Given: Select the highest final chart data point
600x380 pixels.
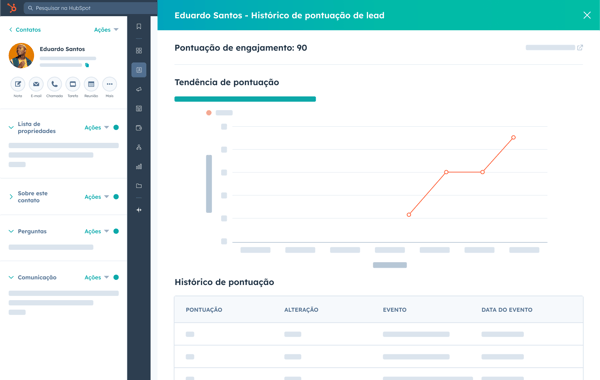Looking at the screenshot, I should [513, 137].
